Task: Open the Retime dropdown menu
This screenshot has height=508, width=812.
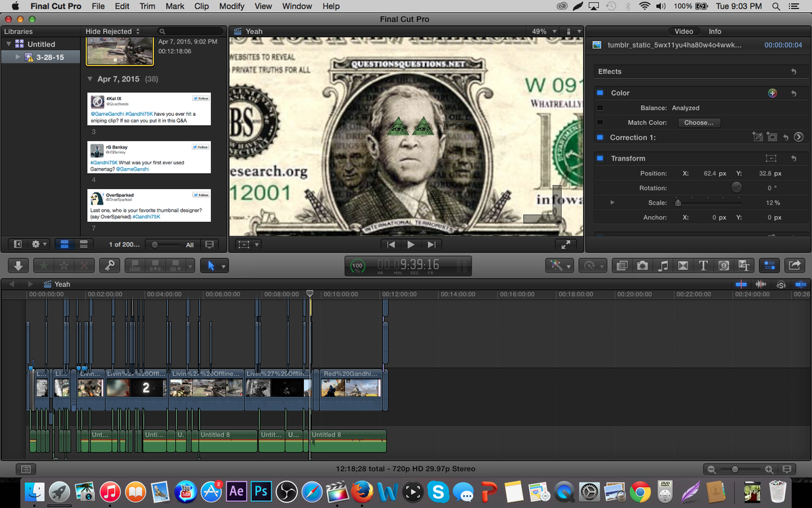Action: (591, 266)
